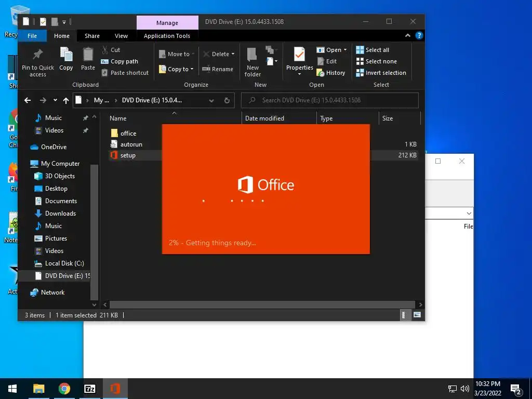Click the Rename command
The image size is (532, 399).
tap(218, 69)
